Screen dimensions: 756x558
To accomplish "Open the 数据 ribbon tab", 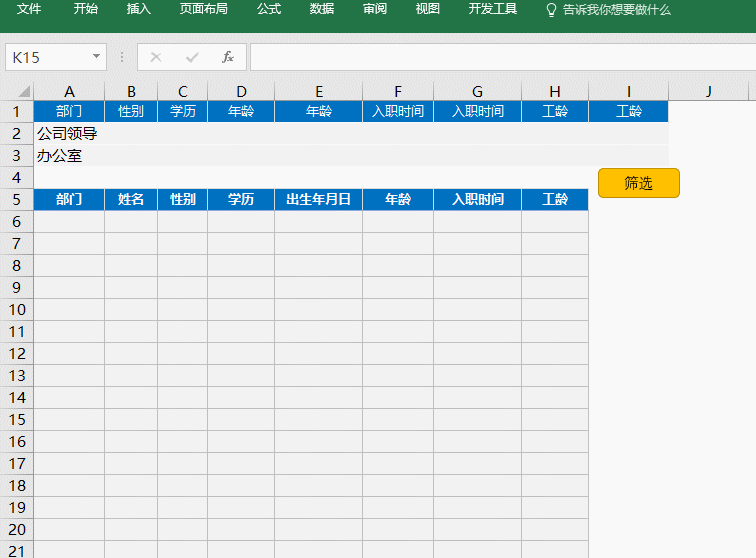I will [x=322, y=9].
